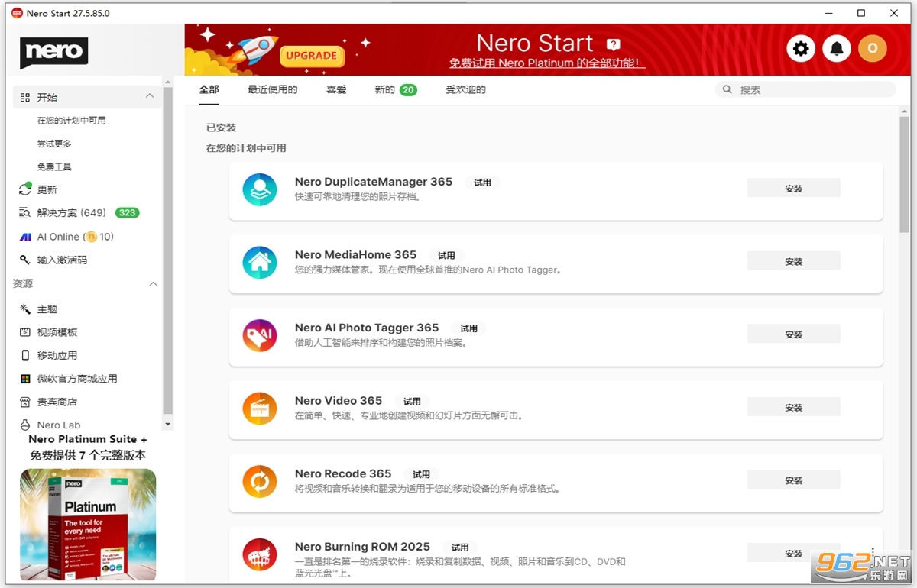The height and width of the screenshot is (588, 917).
Task: Click the 试用 tag on Nero Burning ROM
Action: 460,548
